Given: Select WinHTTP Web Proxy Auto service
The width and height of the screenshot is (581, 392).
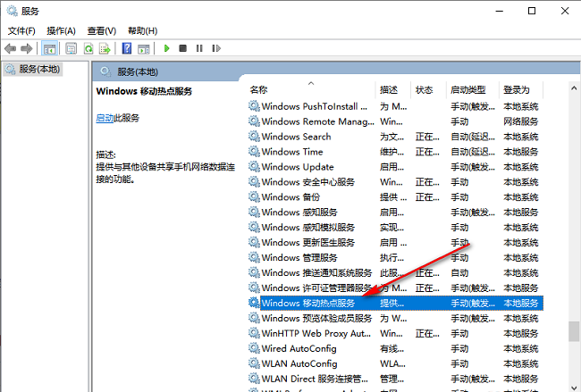Looking at the screenshot, I should pyautogui.click(x=395, y=333).
